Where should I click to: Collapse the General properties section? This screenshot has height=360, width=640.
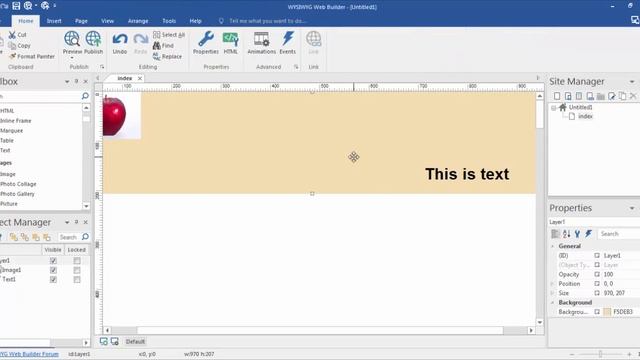click(x=553, y=246)
